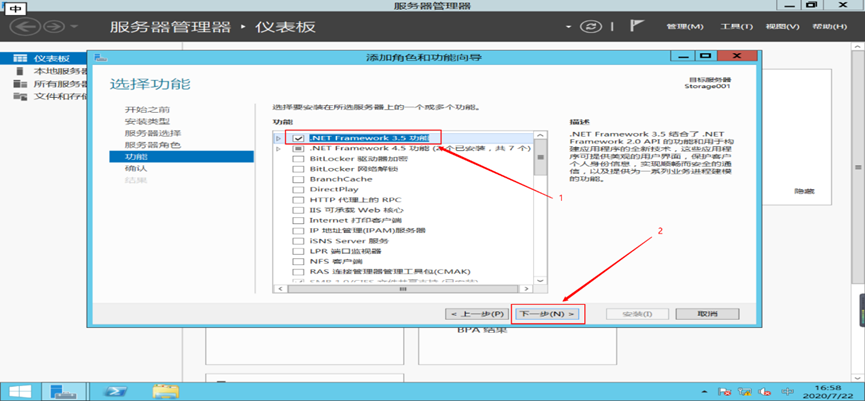Open the 视图(V) menu

782,26
